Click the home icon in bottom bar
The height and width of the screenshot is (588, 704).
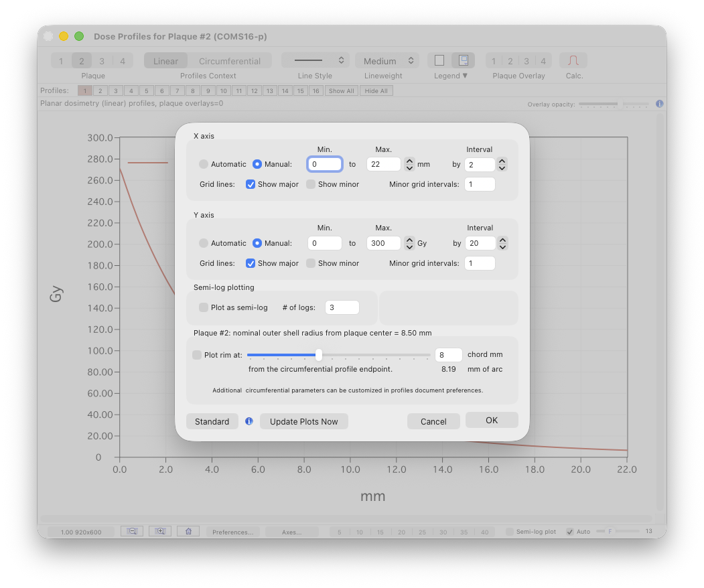[188, 531]
